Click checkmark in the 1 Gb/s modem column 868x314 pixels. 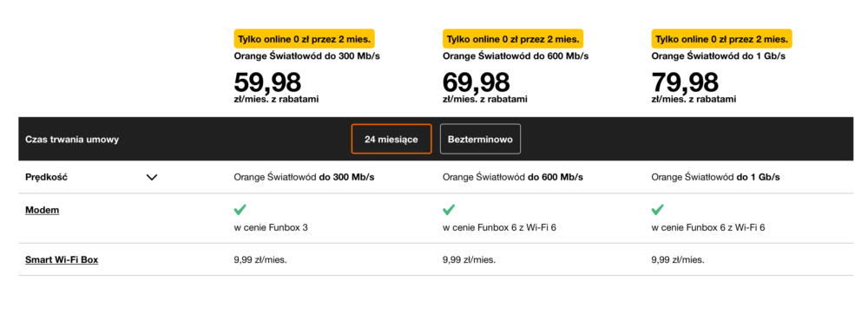click(658, 210)
